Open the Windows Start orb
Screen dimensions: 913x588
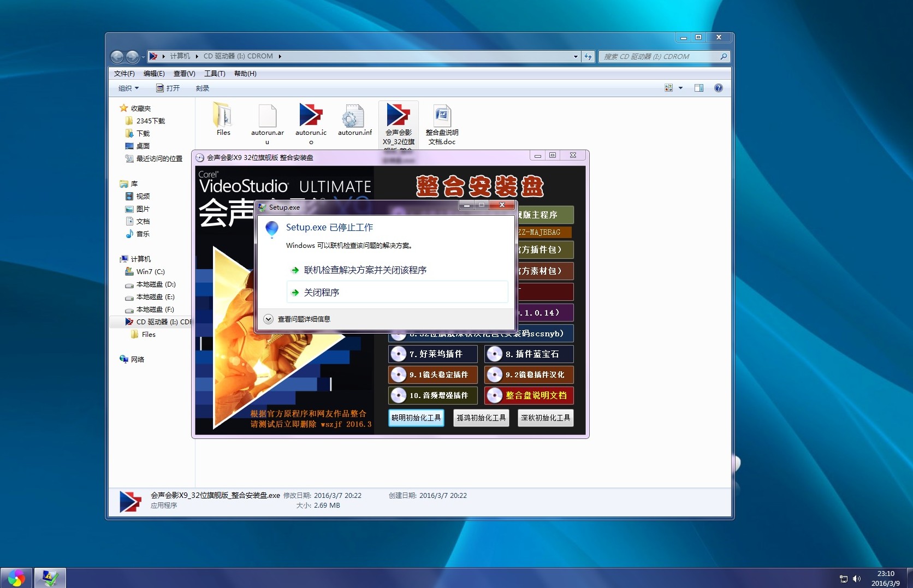16,578
